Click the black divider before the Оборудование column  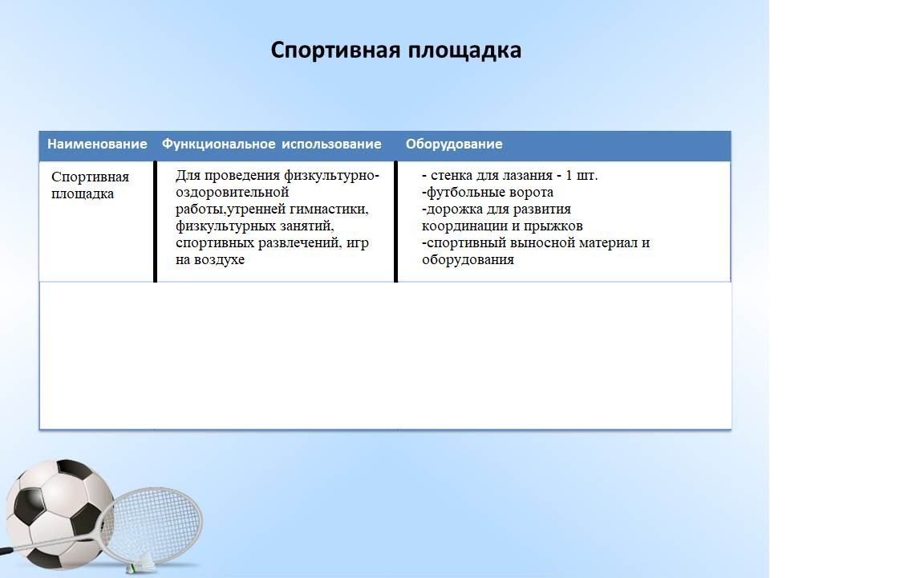coord(395,222)
